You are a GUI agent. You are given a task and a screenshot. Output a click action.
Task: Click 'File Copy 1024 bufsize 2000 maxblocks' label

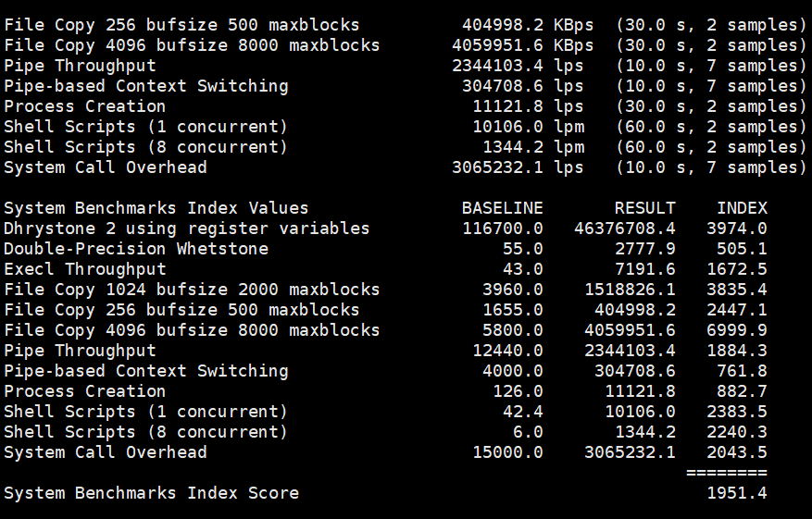click(192, 290)
